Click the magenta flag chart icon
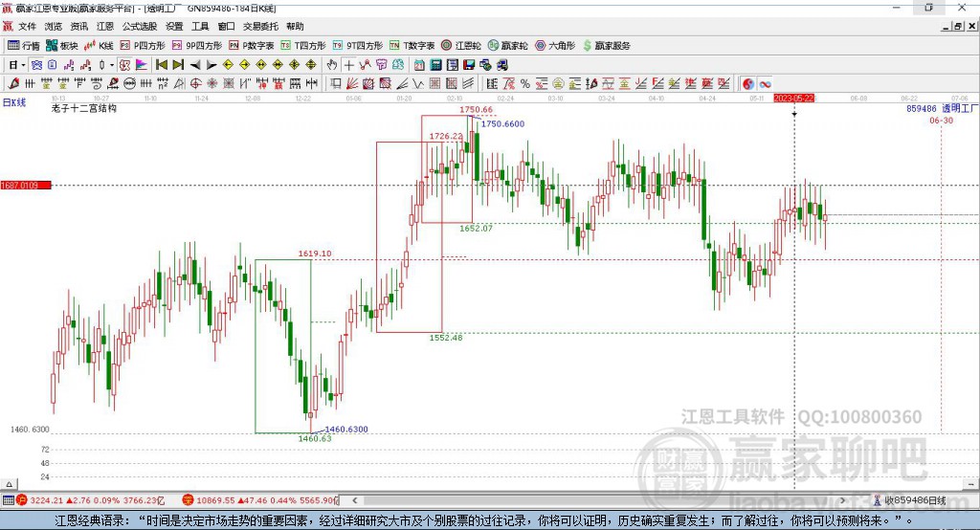Screen dimensions: 980x530 tap(142, 65)
